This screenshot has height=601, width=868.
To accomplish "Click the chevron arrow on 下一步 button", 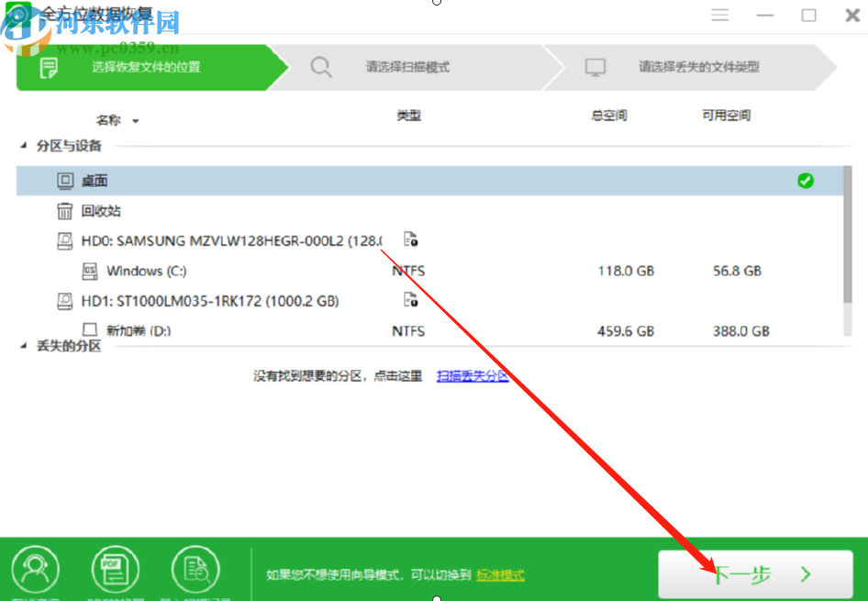I will point(806,574).
